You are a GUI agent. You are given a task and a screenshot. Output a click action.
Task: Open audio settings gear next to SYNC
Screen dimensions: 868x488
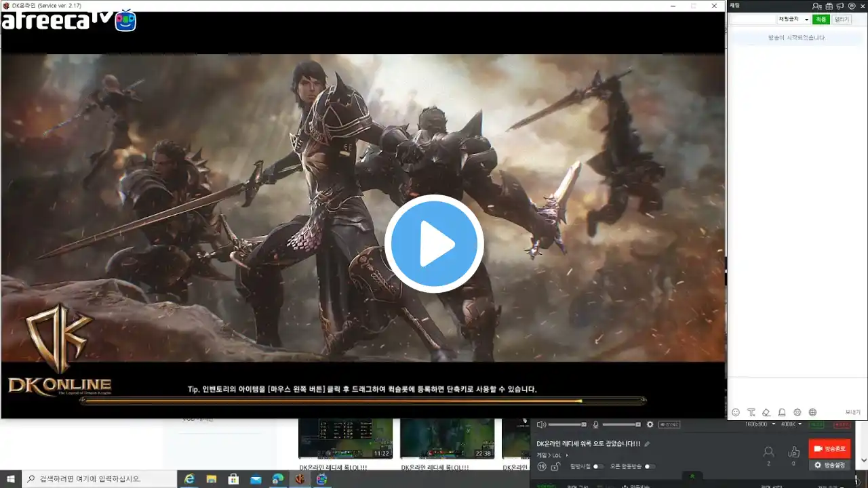pyautogui.click(x=650, y=424)
